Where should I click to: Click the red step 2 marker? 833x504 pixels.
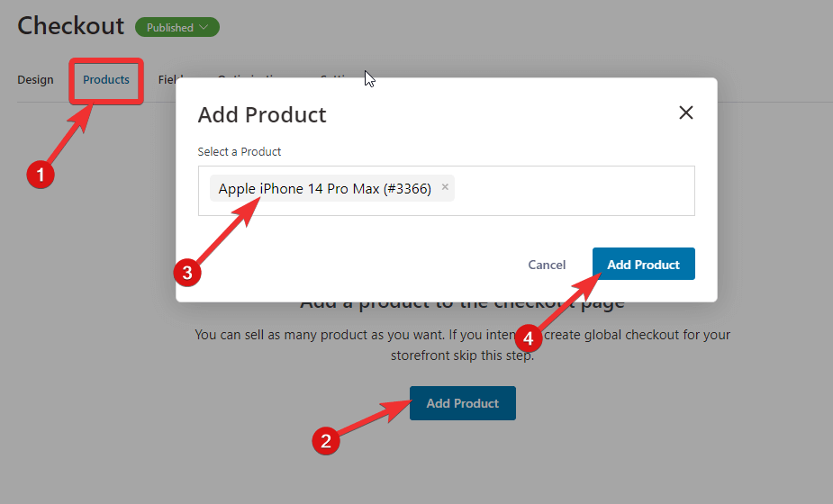point(326,441)
